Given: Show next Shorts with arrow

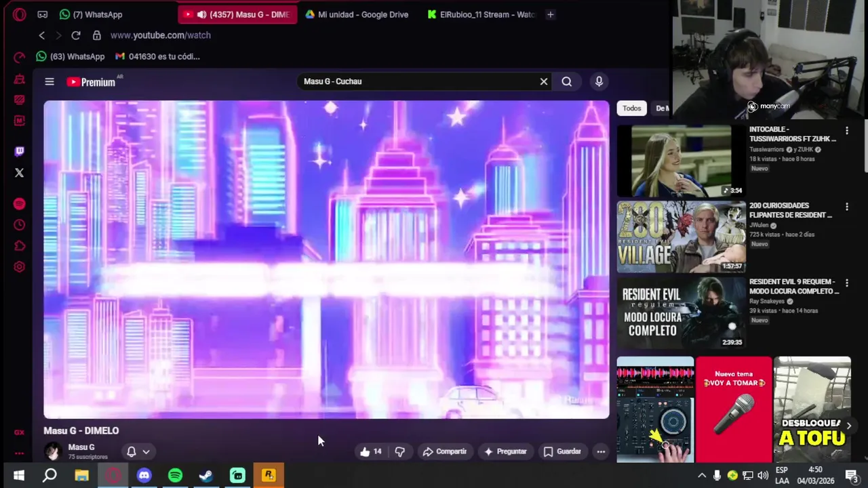Looking at the screenshot, I should [848, 426].
